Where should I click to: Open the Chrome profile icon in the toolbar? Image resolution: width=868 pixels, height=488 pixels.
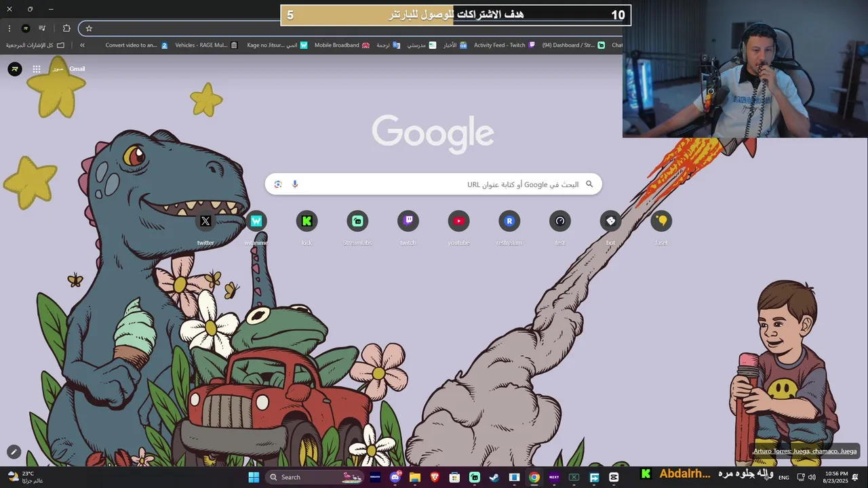tap(26, 28)
